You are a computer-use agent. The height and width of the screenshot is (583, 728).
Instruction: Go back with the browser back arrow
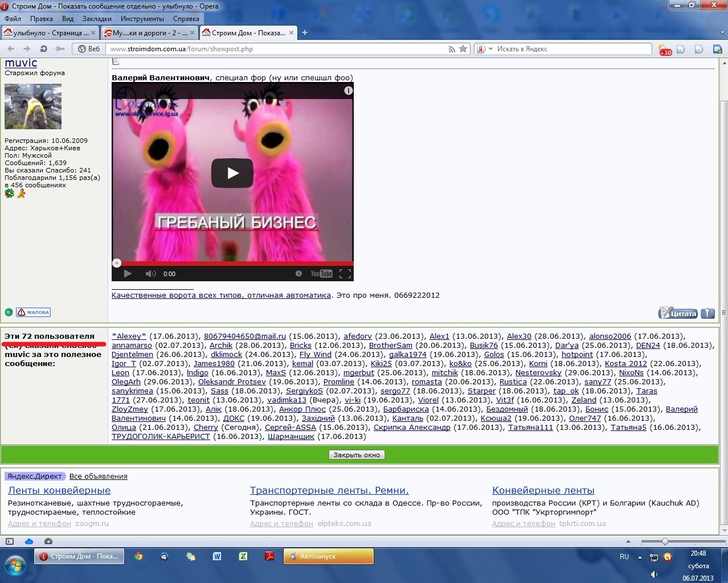[x=11, y=49]
